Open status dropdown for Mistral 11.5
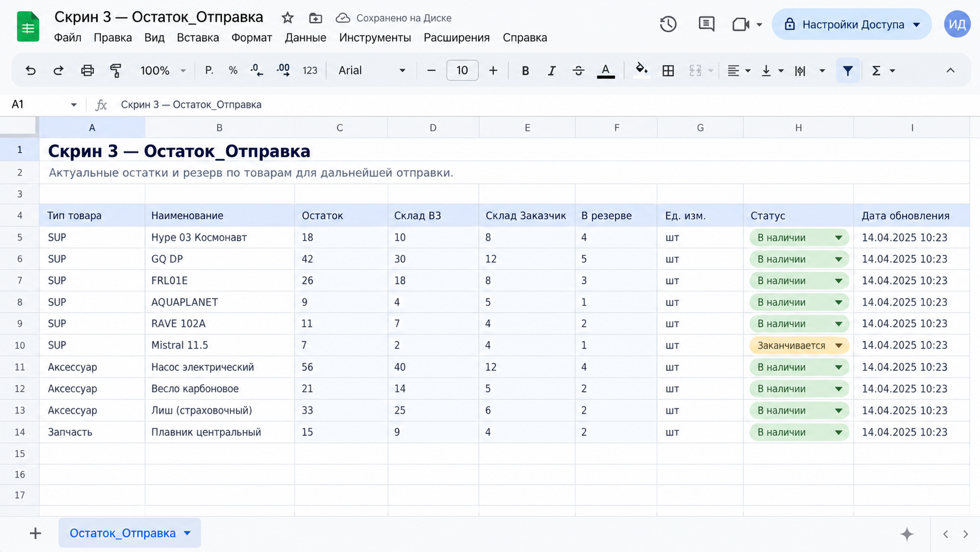 (839, 346)
